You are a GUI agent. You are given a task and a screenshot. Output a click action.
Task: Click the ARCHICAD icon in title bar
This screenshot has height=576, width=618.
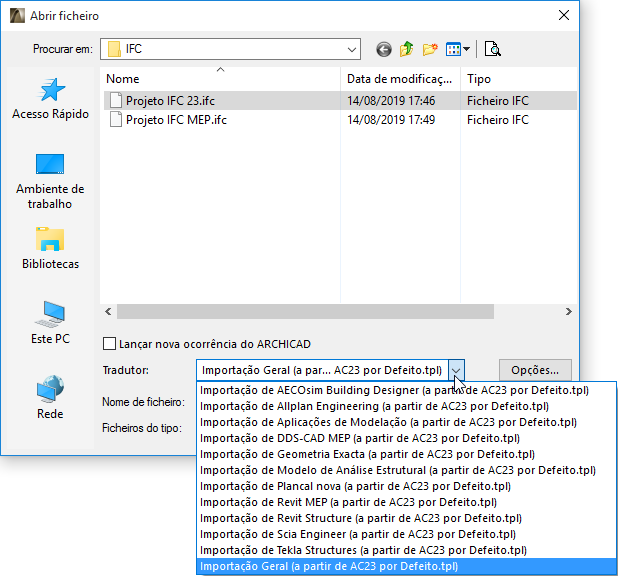pos(17,16)
